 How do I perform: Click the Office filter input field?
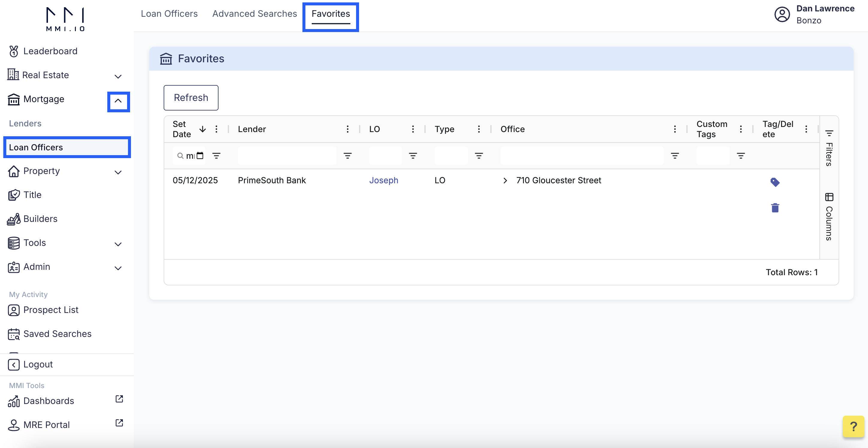[x=582, y=155]
